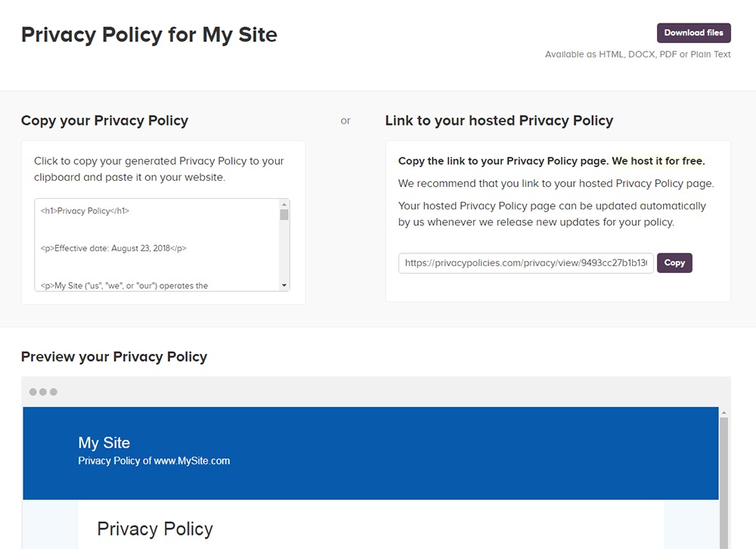Click the 'Copy your Privacy Policy' heading
Viewport: 756px width, 549px height.
pos(104,121)
